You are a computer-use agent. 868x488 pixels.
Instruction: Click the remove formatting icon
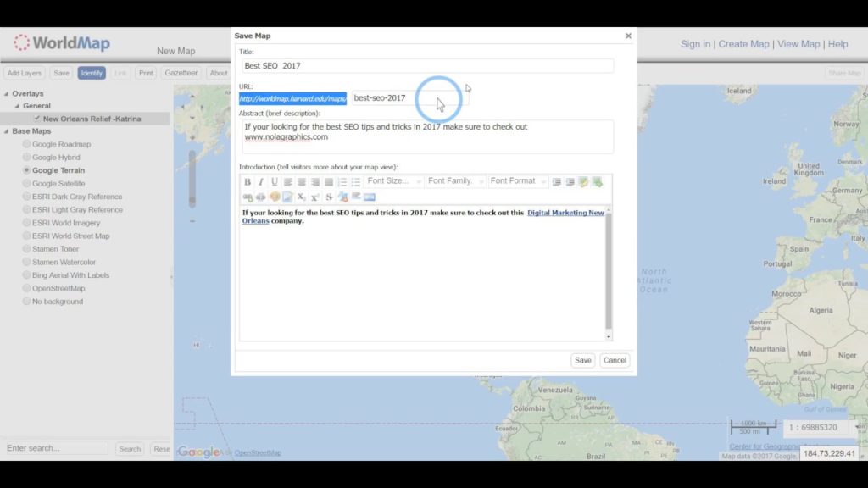pyautogui.click(x=342, y=197)
